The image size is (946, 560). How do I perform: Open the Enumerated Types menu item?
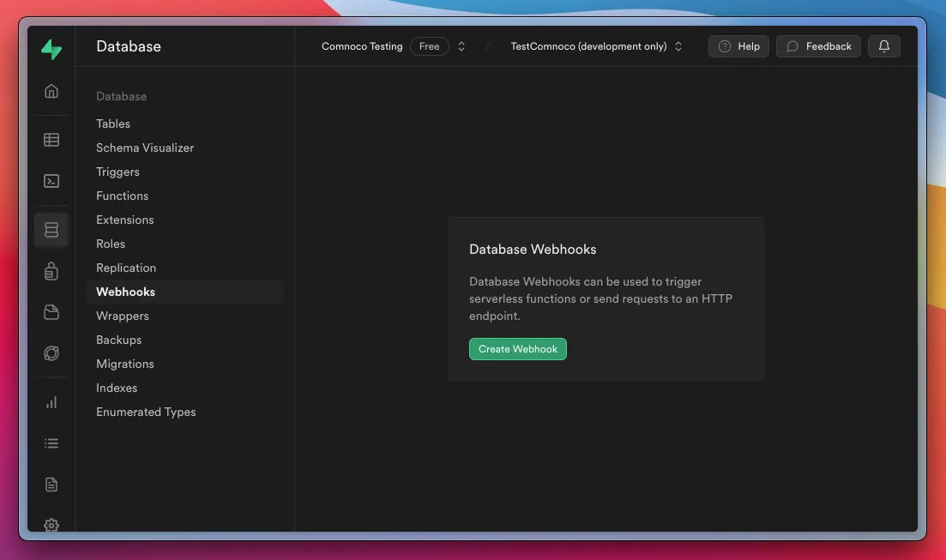click(x=146, y=412)
